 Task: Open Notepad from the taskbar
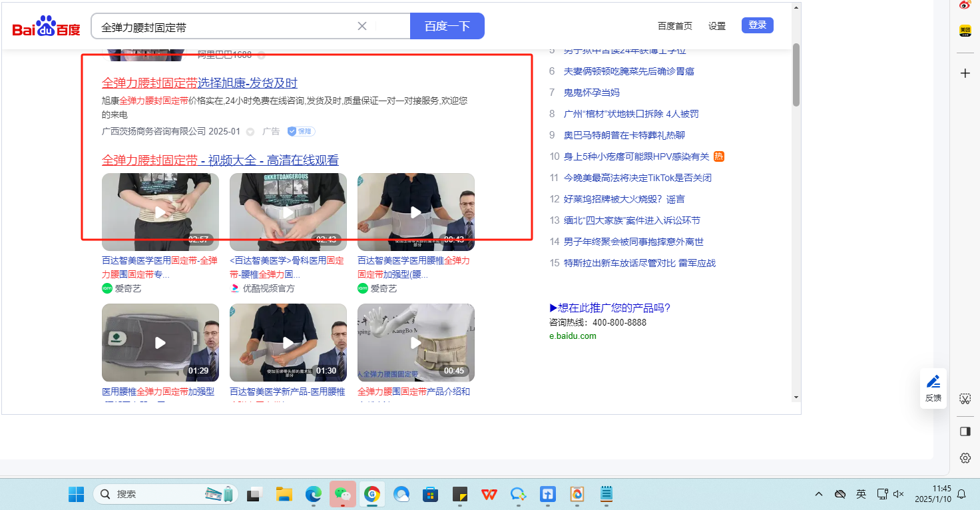[607, 494]
